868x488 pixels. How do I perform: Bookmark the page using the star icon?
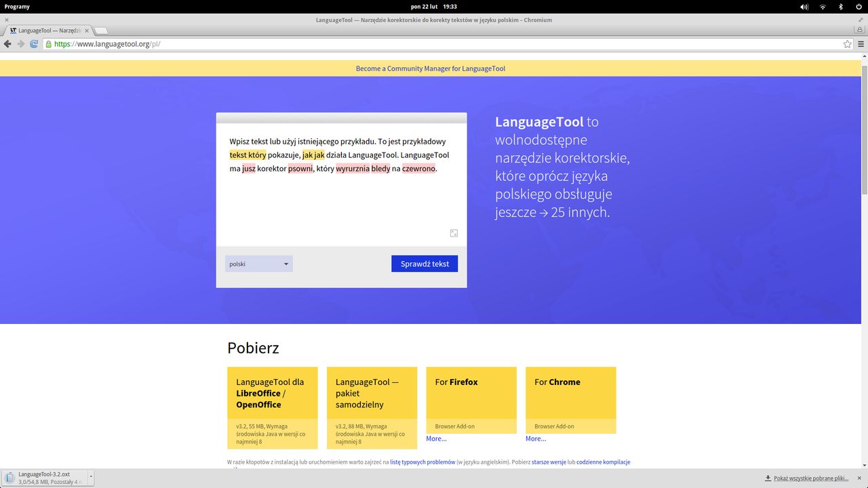click(x=847, y=44)
